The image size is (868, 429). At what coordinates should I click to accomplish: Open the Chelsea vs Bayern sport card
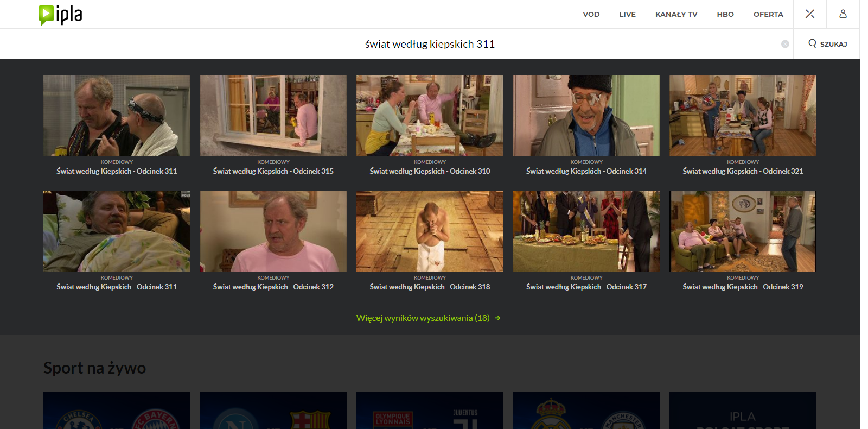click(x=117, y=411)
